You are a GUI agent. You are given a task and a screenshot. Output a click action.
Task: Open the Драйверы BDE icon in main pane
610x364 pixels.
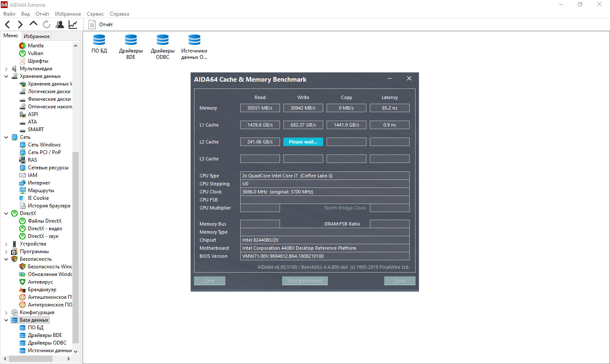click(x=131, y=47)
